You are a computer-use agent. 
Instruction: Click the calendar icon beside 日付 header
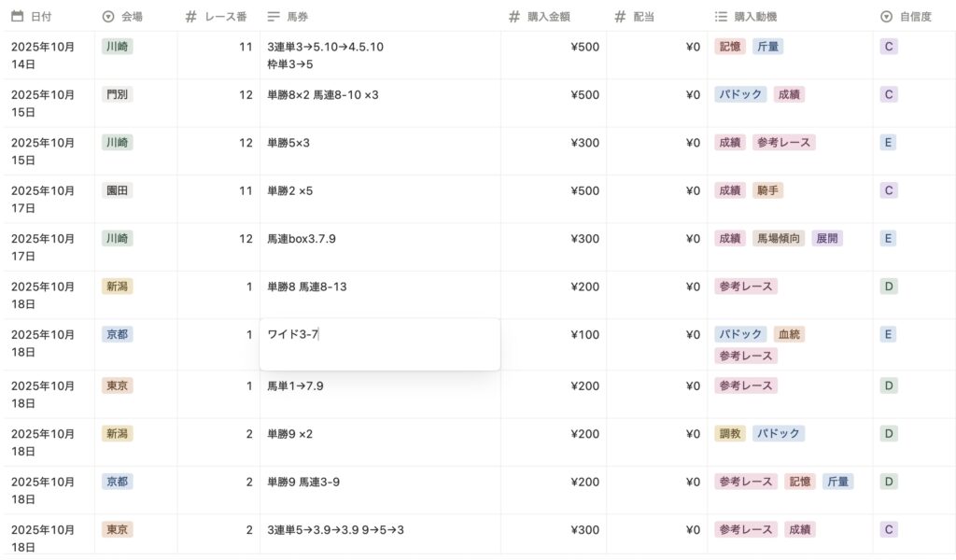tap(17, 17)
